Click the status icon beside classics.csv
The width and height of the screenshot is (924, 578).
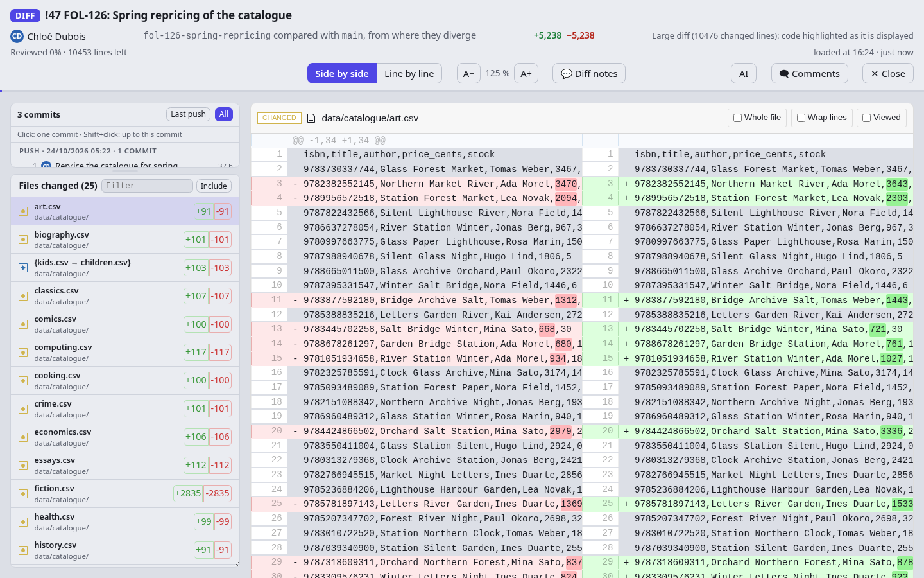(x=23, y=296)
